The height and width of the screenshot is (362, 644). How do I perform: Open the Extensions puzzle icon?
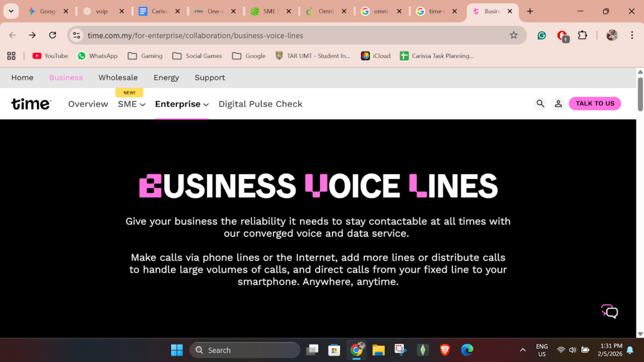(x=582, y=35)
